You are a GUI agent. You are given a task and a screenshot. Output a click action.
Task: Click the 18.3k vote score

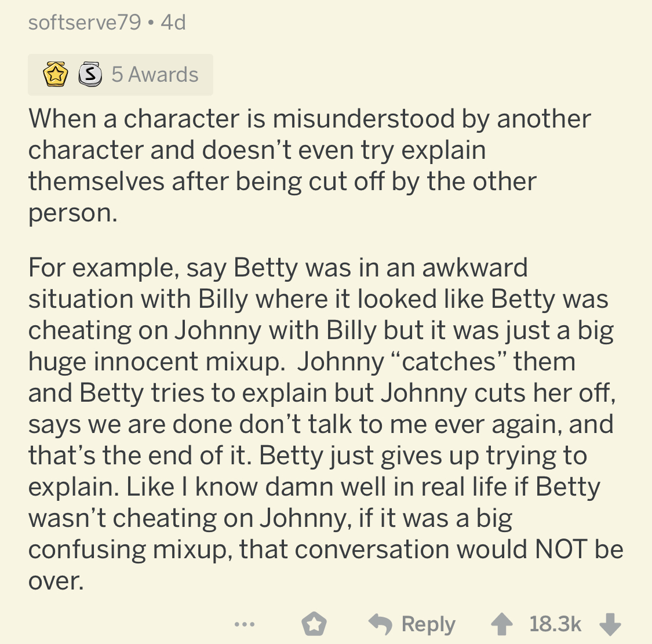pyautogui.click(x=555, y=624)
